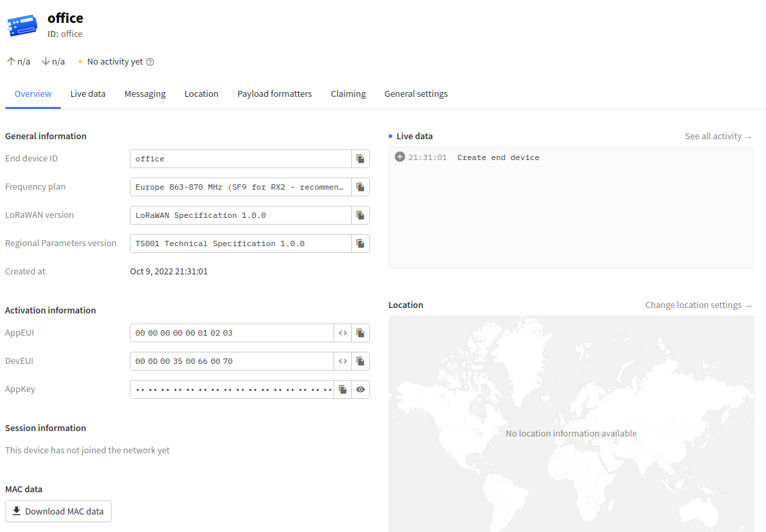Open the Messaging tab
The width and height of the screenshot is (766, 532).
click(145, 94)
